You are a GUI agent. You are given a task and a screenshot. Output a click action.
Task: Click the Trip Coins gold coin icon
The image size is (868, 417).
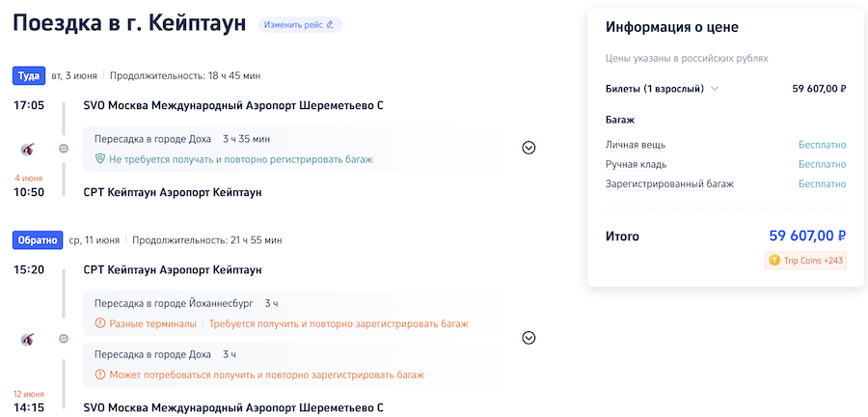[773, 261]
